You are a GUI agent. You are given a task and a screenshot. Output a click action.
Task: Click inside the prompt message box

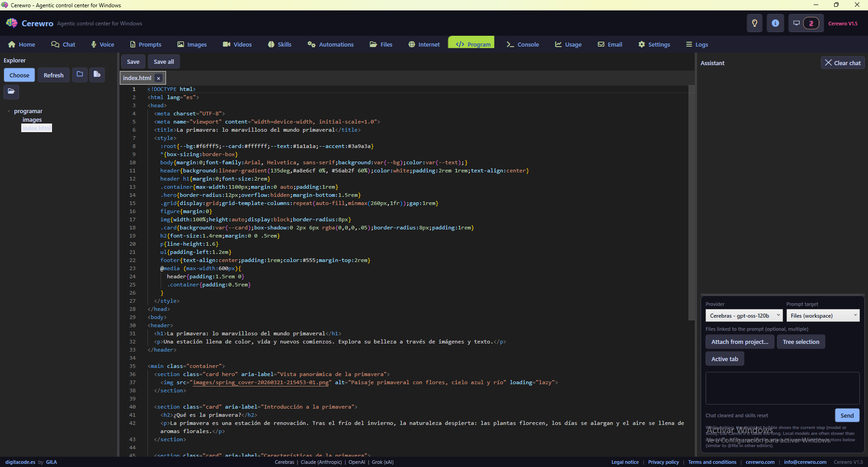782,388
